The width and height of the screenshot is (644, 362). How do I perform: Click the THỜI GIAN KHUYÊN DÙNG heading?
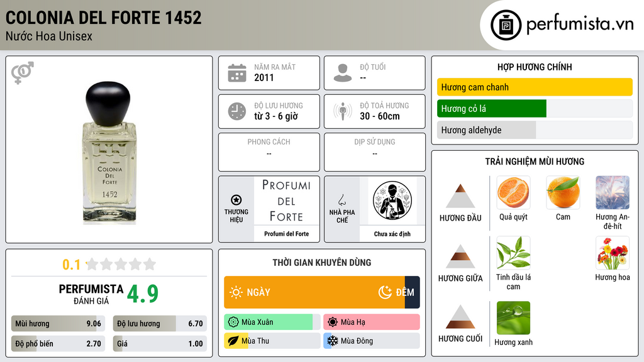(321, 263)
